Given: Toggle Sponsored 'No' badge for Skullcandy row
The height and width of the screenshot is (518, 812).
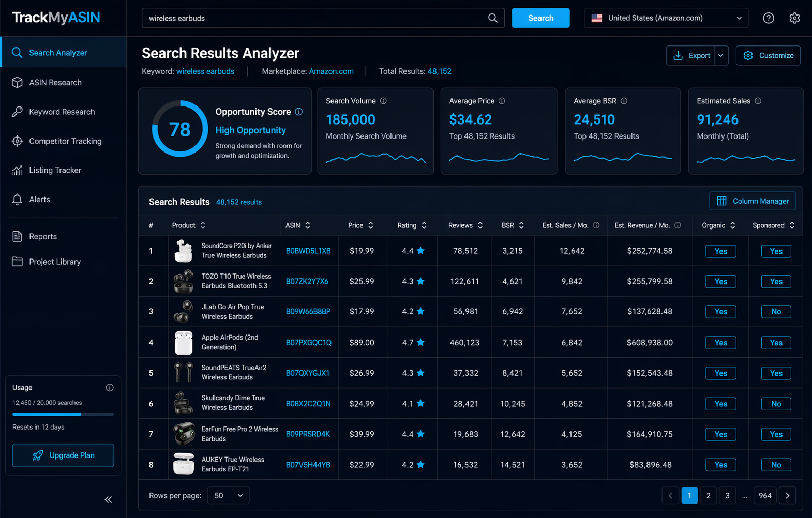Looking at the screenshot, I should 776,404.
